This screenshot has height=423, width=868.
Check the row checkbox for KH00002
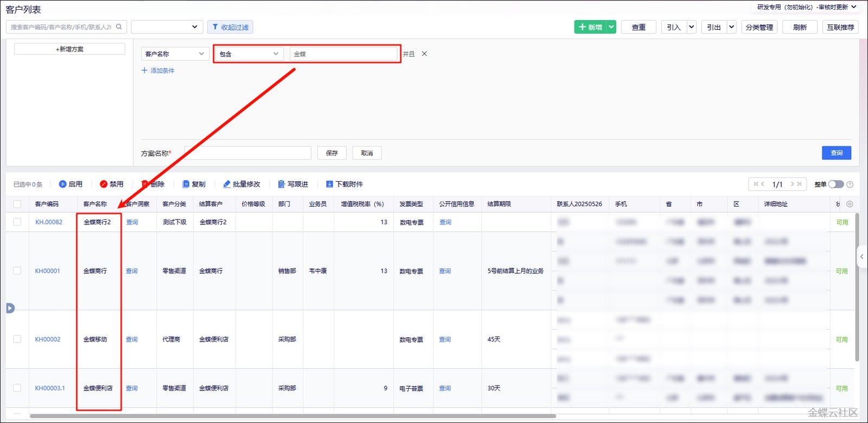point(17,339)
